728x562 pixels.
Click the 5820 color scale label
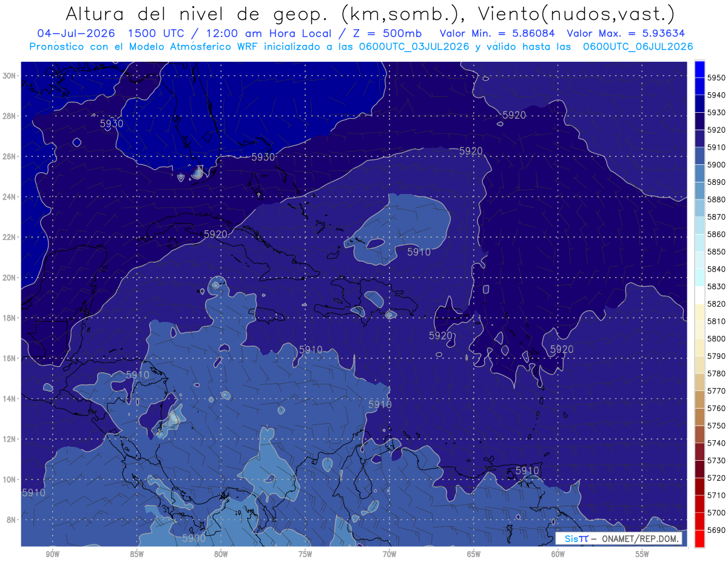pos(716,304)
